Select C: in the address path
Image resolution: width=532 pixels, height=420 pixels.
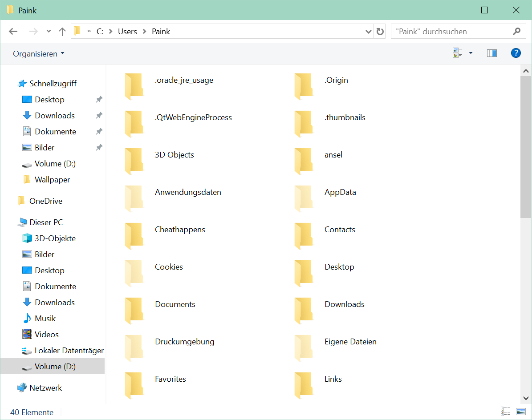pos(100,32)
